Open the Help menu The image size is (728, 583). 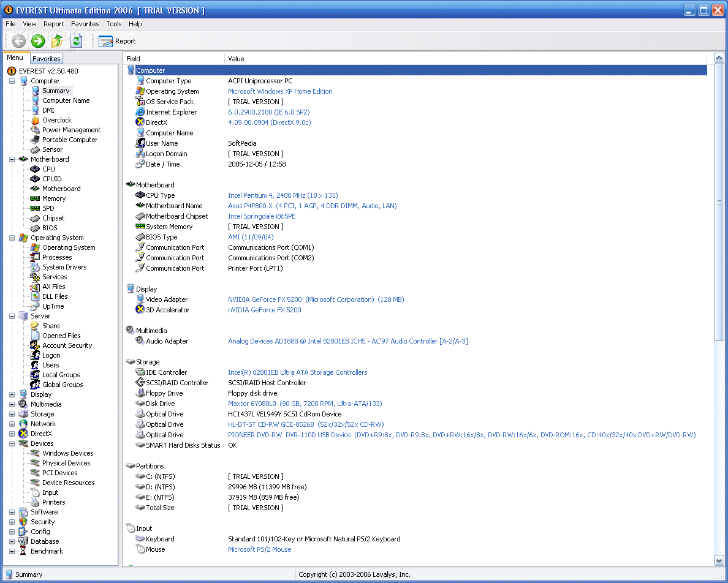[x=135, y=24]
